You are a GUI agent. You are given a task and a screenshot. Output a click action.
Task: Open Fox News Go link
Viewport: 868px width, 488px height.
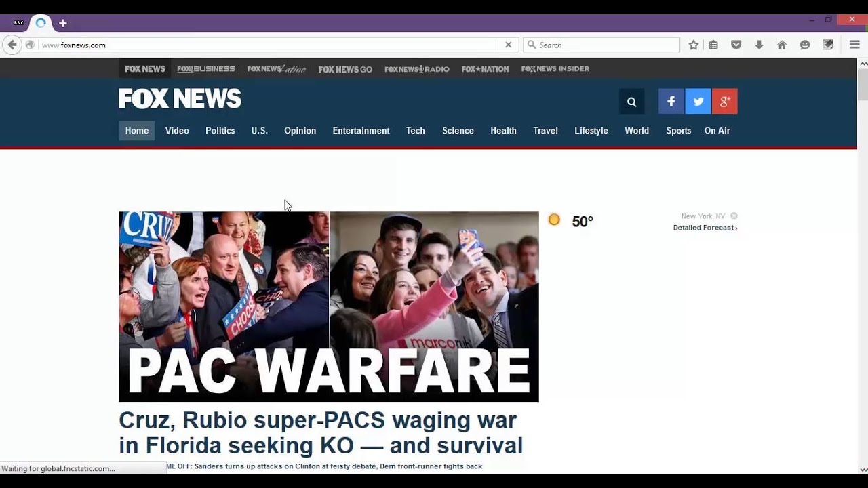[345, 69]
